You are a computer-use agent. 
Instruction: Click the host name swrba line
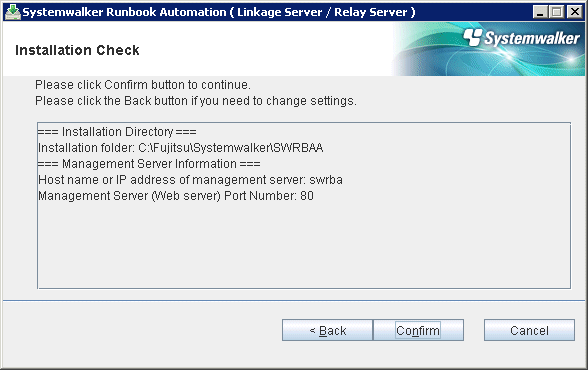[x=190, y=180]
